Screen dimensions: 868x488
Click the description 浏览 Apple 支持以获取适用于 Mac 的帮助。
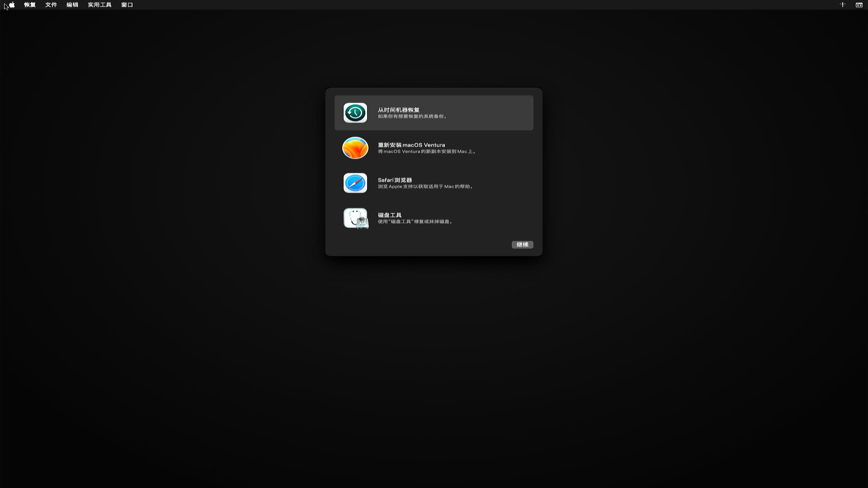click(425, 187)
